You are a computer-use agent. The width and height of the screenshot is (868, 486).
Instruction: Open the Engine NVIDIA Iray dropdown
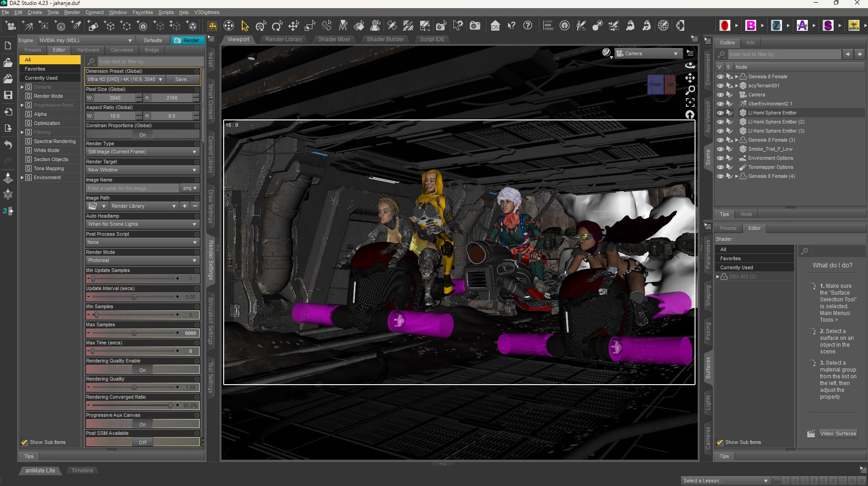tap(86, 40)
